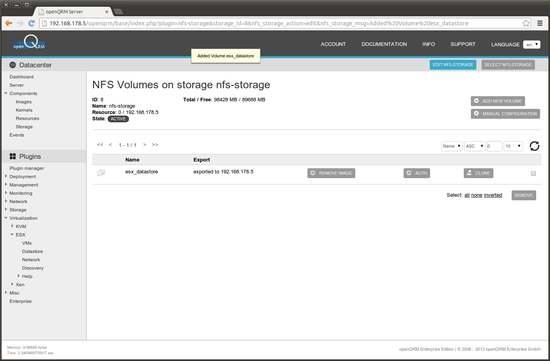Screen dimensions: 550x361
Task: Open the 10 results-per-page dropdown
Action: point(513,146)
